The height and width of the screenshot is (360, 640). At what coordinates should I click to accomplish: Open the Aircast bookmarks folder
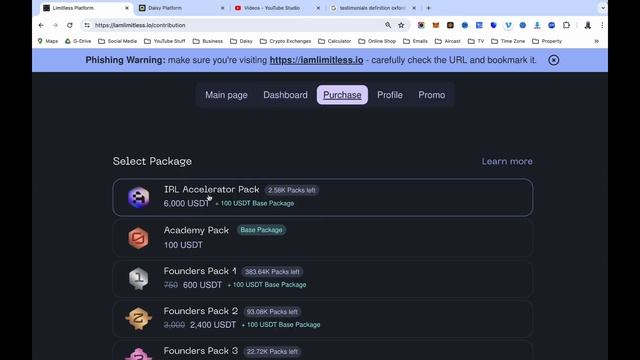448,41
